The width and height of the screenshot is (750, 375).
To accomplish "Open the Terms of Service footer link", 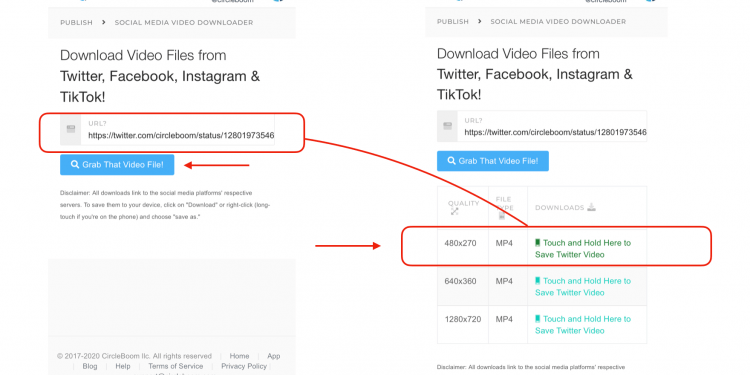I will (176, 366).
